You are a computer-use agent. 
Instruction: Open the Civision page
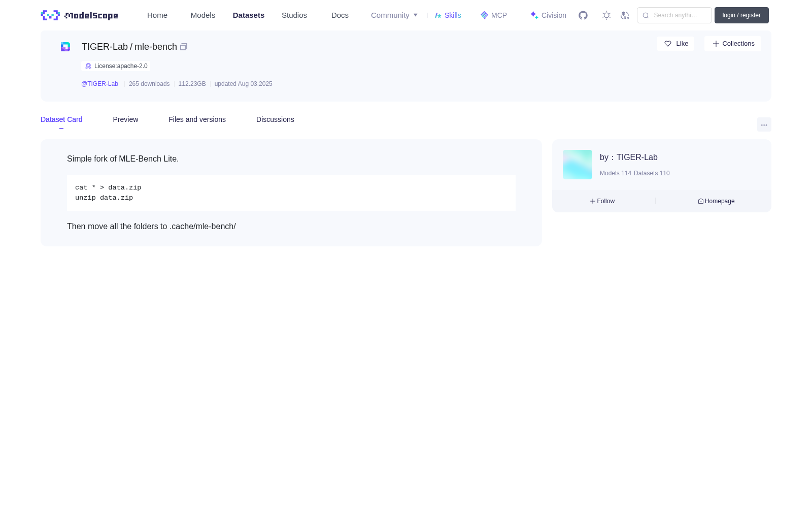click(x=548, y=15)
